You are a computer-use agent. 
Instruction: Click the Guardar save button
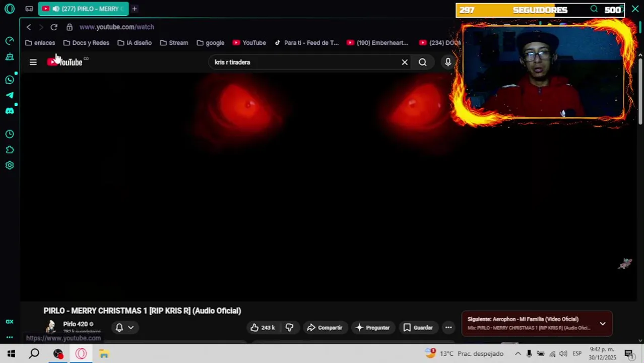(418, 328)
